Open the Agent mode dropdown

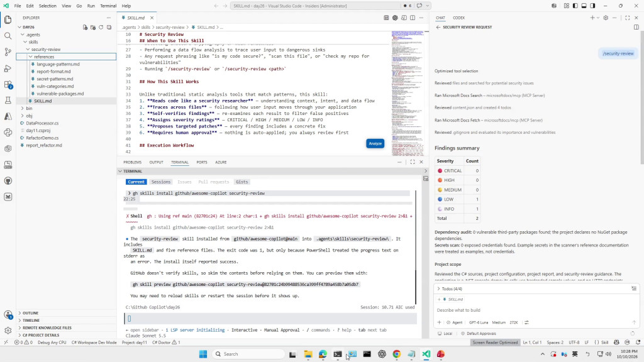[455, 322]
